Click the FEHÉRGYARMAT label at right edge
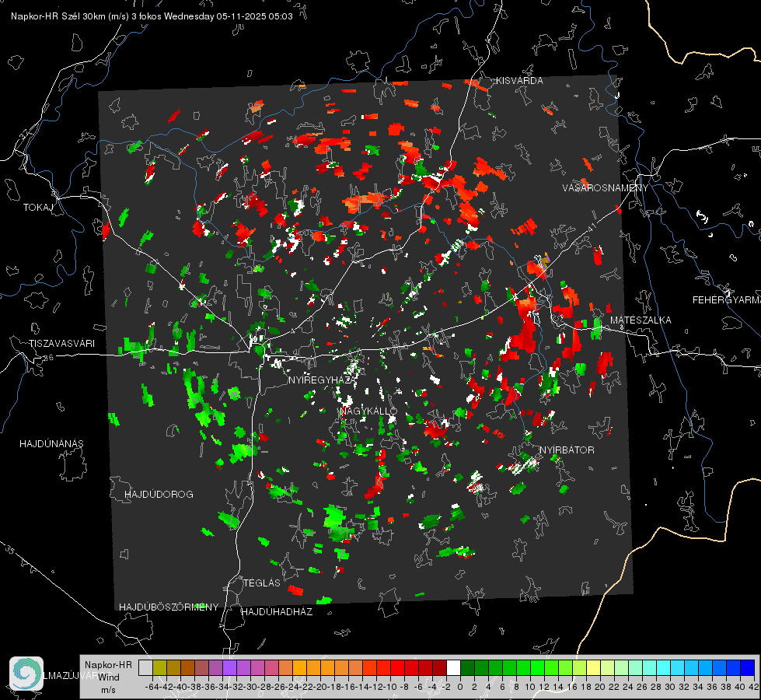 pos(726,300)
